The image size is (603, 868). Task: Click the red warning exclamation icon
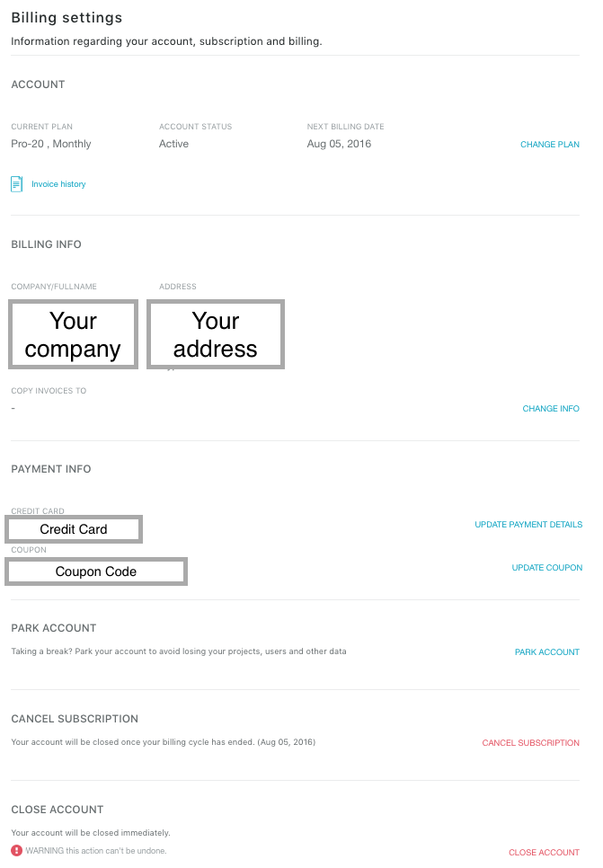16,850
